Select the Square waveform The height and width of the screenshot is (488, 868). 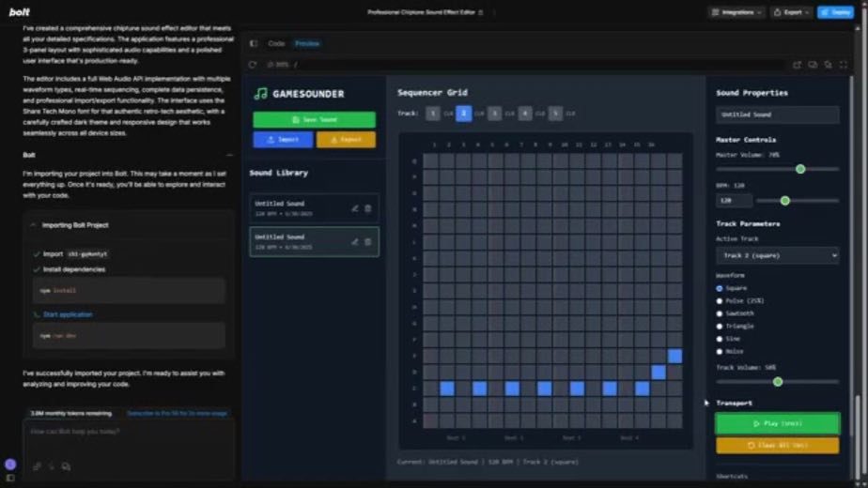(x=719, y=288)
